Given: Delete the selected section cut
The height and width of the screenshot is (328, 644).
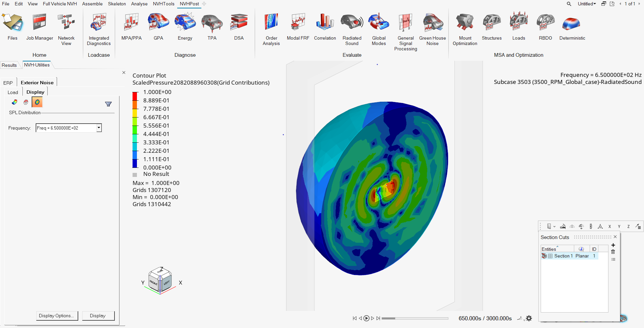Looking at the screenshot, I should pyautogui.click(x=613, y=252).
